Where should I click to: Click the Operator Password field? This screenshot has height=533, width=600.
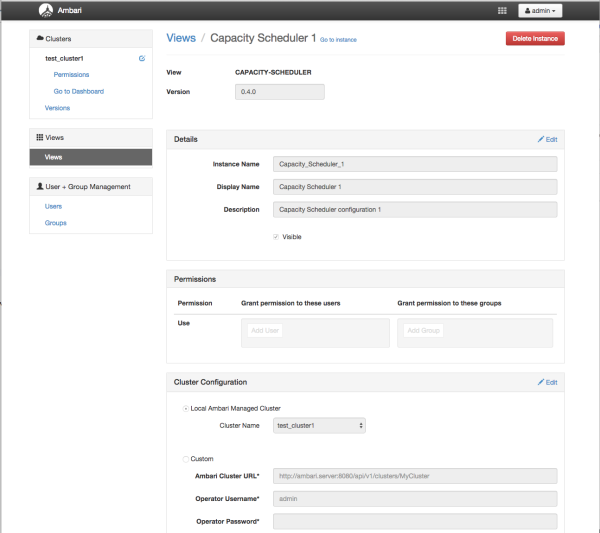pyautogui.click(x=415, y=521)
